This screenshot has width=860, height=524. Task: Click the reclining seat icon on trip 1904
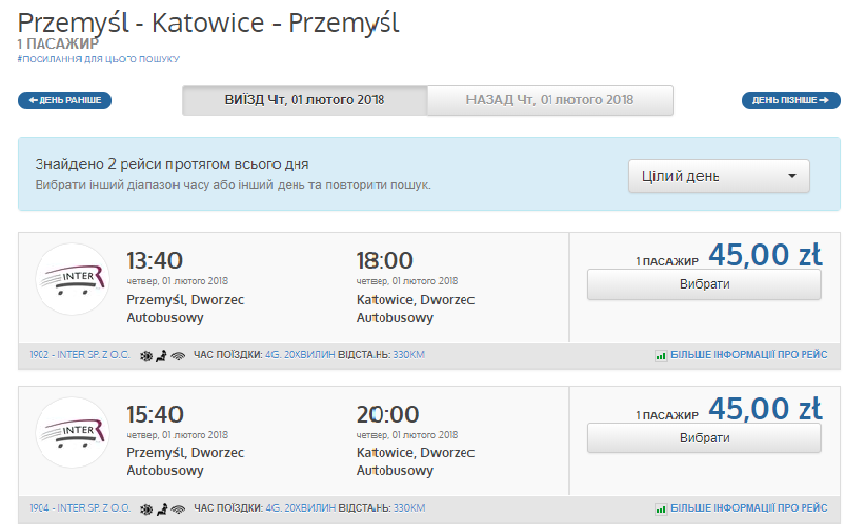[160, 508]
